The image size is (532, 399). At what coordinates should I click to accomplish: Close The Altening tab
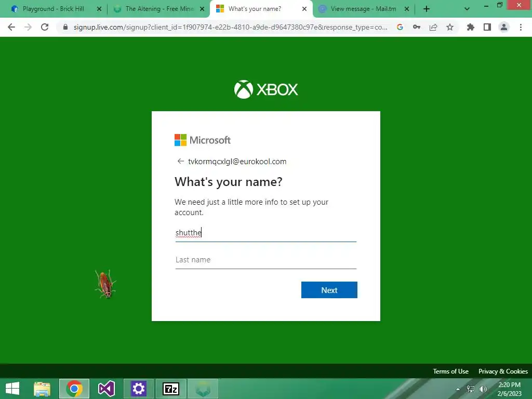(202, 9)
